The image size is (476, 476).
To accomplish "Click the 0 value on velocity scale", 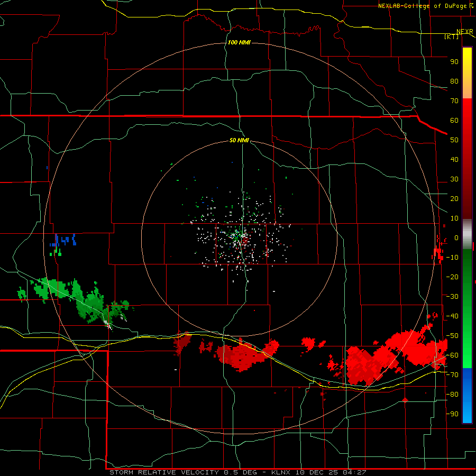I will (x=456, y=237).
